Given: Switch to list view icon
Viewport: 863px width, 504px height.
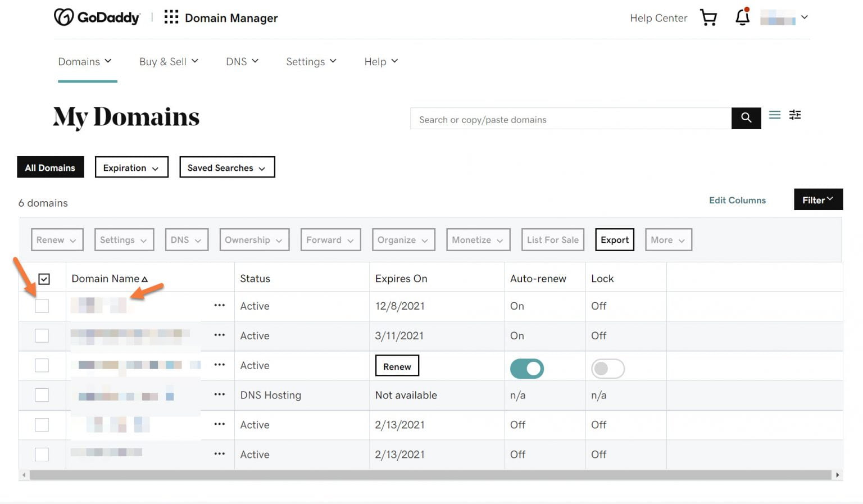Looking at the screenshot, I should click(774, 115).
